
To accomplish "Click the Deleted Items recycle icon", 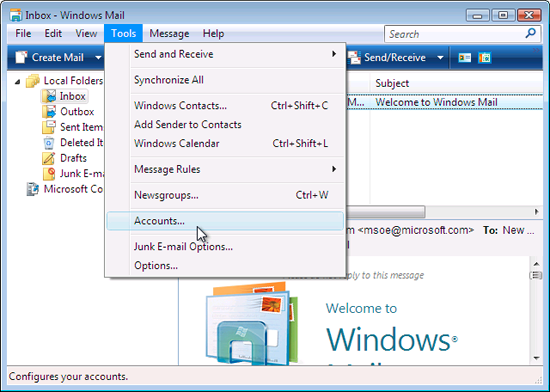I will pyautogui.click(x=49, y=143).
